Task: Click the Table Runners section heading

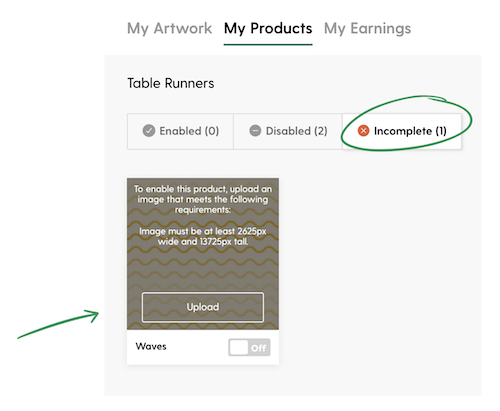Action: pos(171,83)
